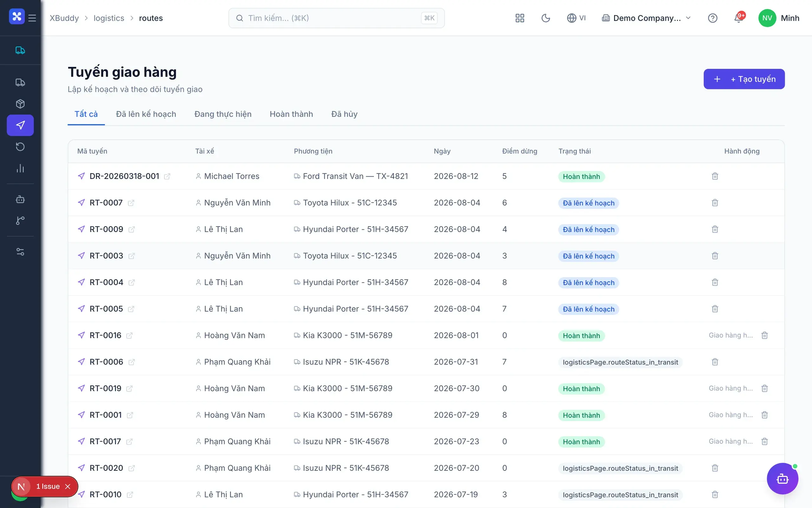Open the VI language selector
Viewport: 812px width, 508px height.
point(576,18)
